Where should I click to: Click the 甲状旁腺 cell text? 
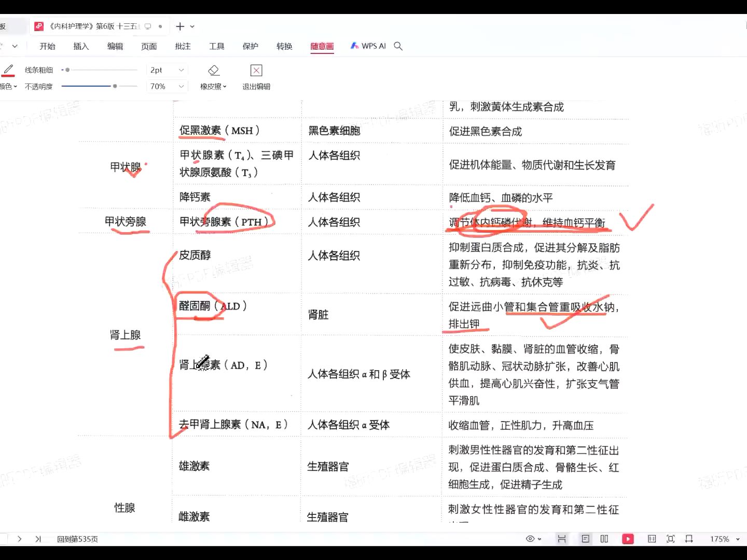tap(126, 222)
